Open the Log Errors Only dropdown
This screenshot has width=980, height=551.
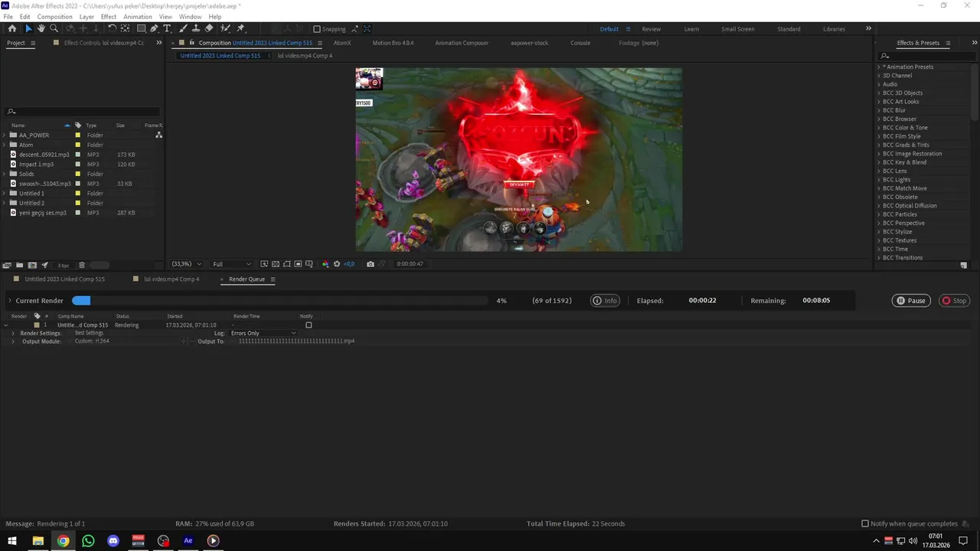click(x=263, y=334)
